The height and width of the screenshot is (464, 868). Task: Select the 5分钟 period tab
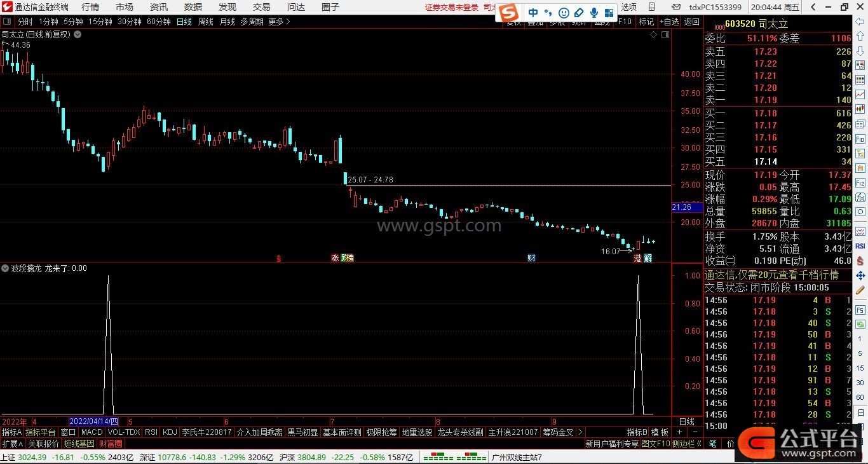73,22
